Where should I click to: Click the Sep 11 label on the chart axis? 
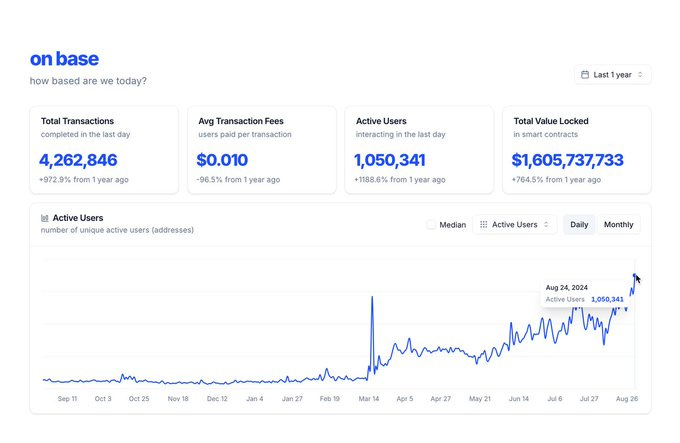[67, 398]
